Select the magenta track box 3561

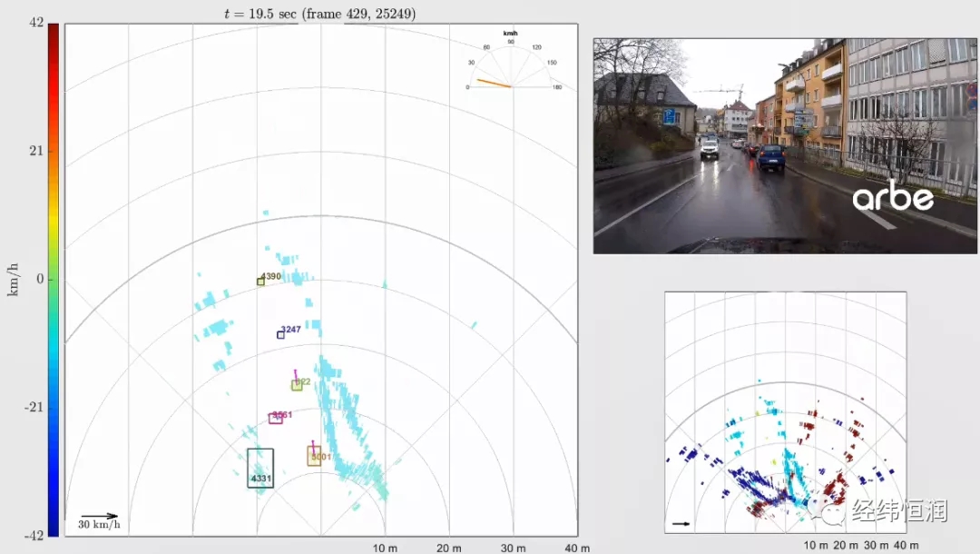tap(276, 419)
